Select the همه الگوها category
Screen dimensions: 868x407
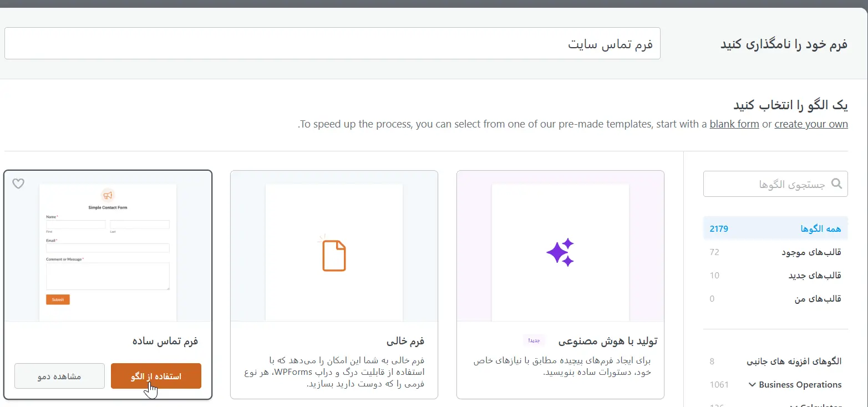pyautogui.click(x=775, y=228)
